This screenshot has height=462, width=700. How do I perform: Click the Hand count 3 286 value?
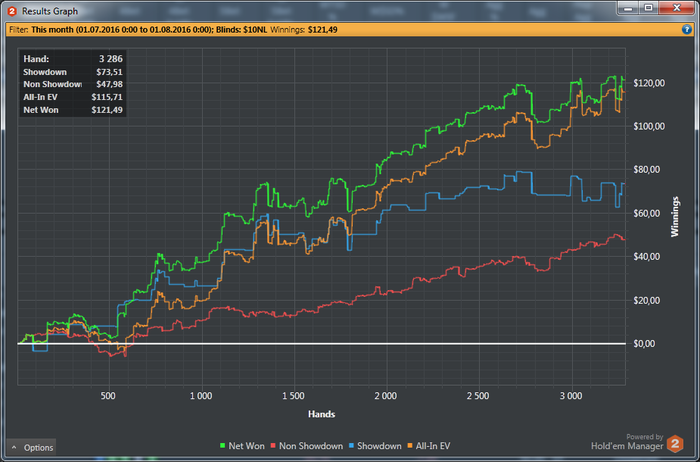(x=111, y=59)
